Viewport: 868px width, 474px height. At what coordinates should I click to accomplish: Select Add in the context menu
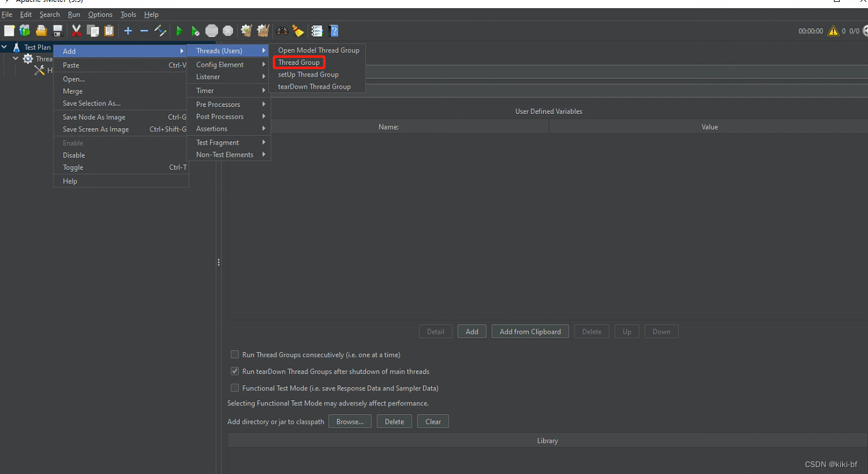coord(121,51)
